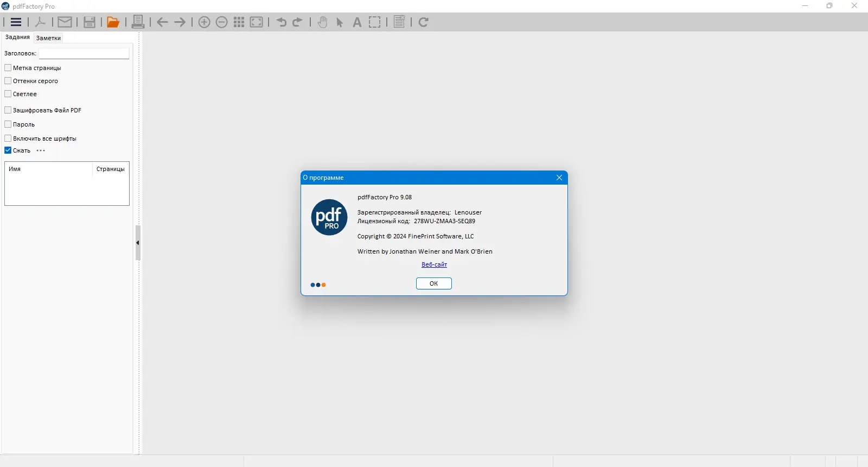Screen dimensions: 868x467
Task: Collapse the left side panel handle
Action: point(138,243)
